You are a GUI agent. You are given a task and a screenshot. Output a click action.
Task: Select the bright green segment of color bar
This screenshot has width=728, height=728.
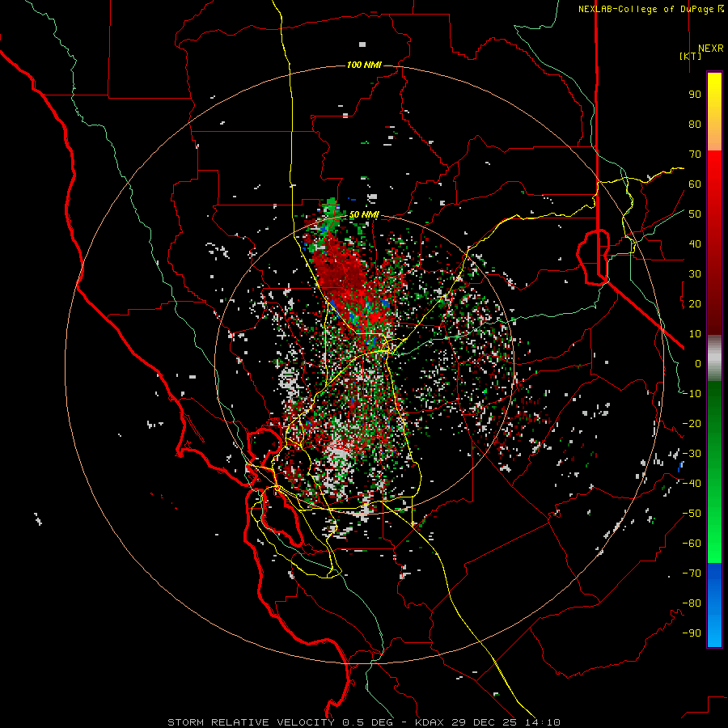pos(714,529)
